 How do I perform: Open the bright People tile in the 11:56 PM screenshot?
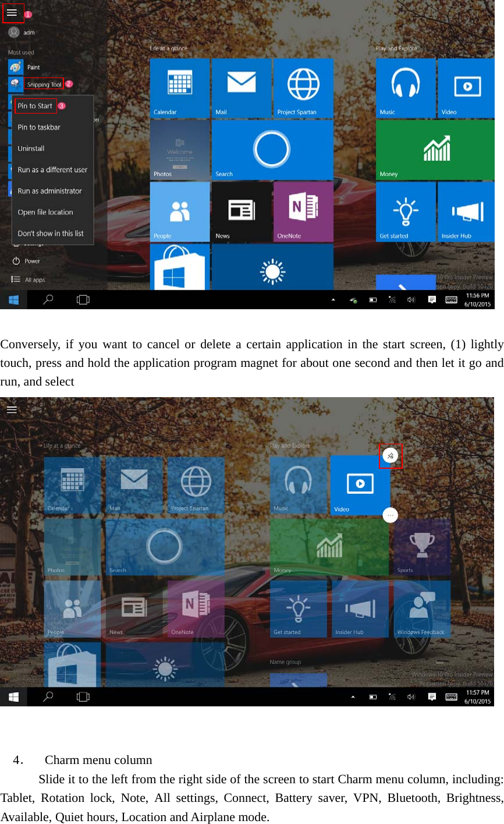click(x=180, y=212)
